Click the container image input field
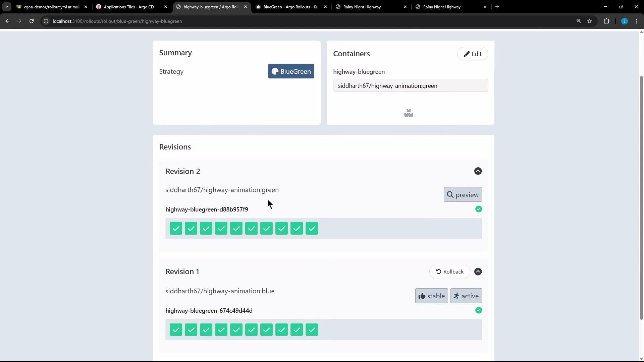Viewport: 644px width, 362px height. (x=411, y=85)
